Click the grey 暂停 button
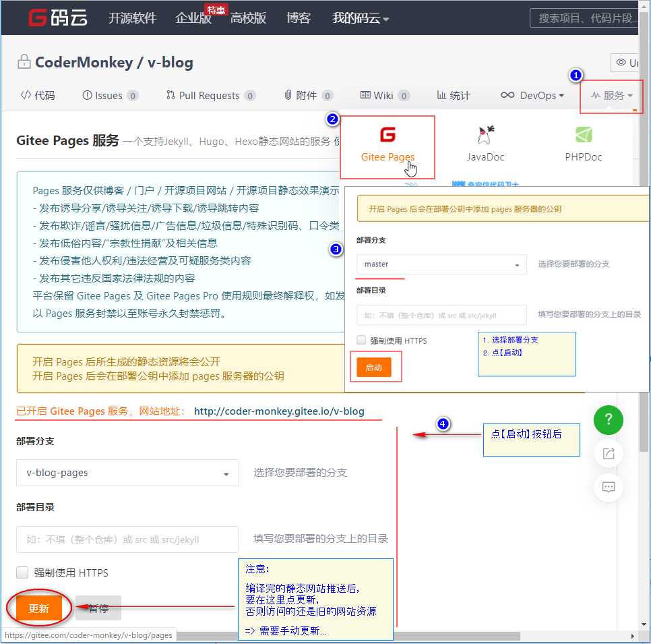This screenshot has height=644, width=651. tap(98, 608)
